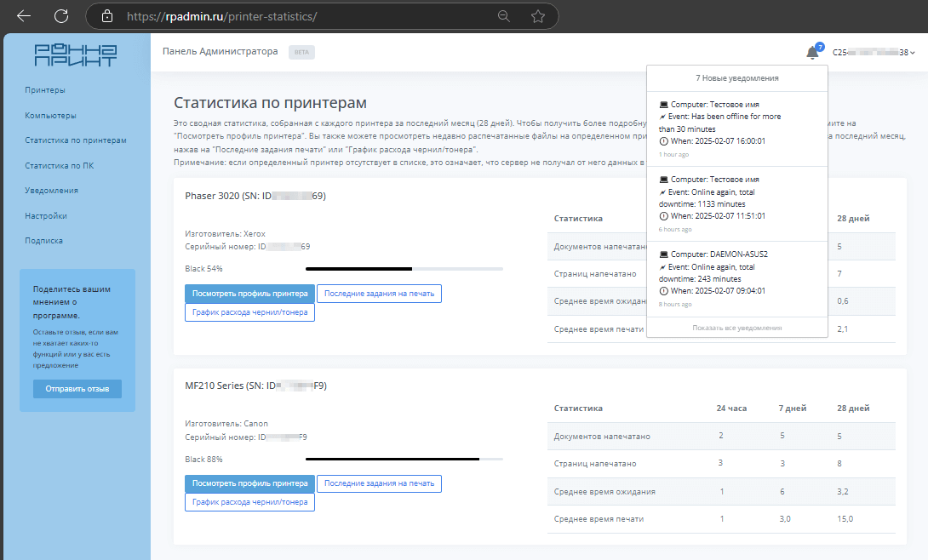Screen dimensions: 928x560
Task: Select Статистика по ПК in sidebar
Action: [x=59, y=165]
